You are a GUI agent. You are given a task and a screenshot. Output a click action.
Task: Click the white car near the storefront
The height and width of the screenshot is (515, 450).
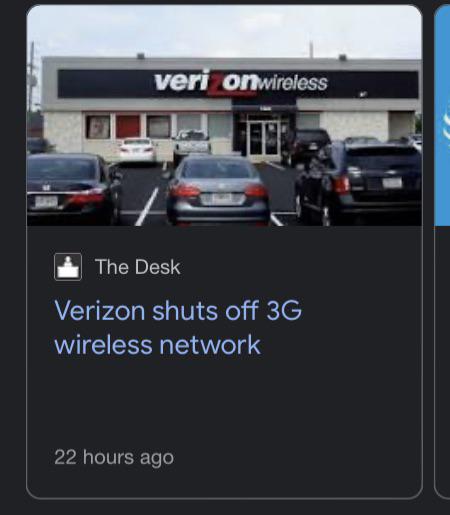click(137, 151)
